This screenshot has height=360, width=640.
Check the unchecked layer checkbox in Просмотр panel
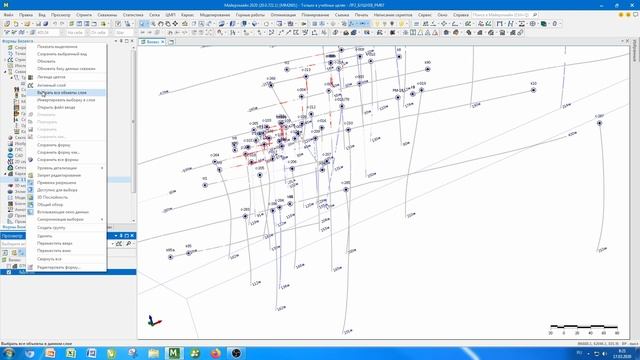(9, 266)
